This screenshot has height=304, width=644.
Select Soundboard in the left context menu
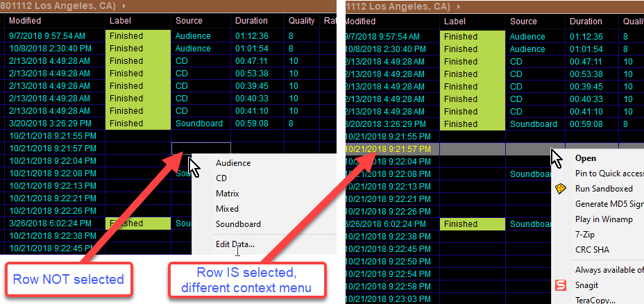click(x=238, y=224)
